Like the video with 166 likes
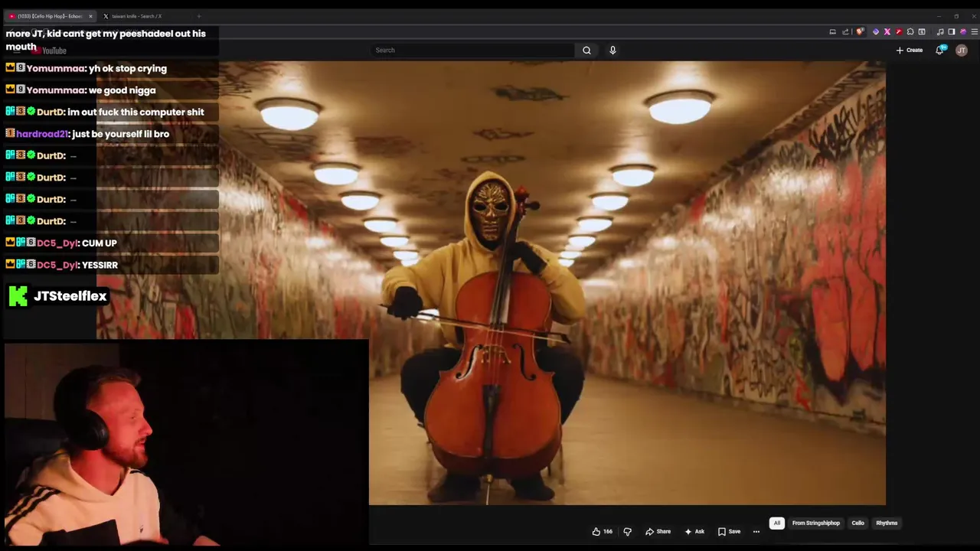Viewport: 980px width, 551px height. pyautogui.click(x=602, y=531)
